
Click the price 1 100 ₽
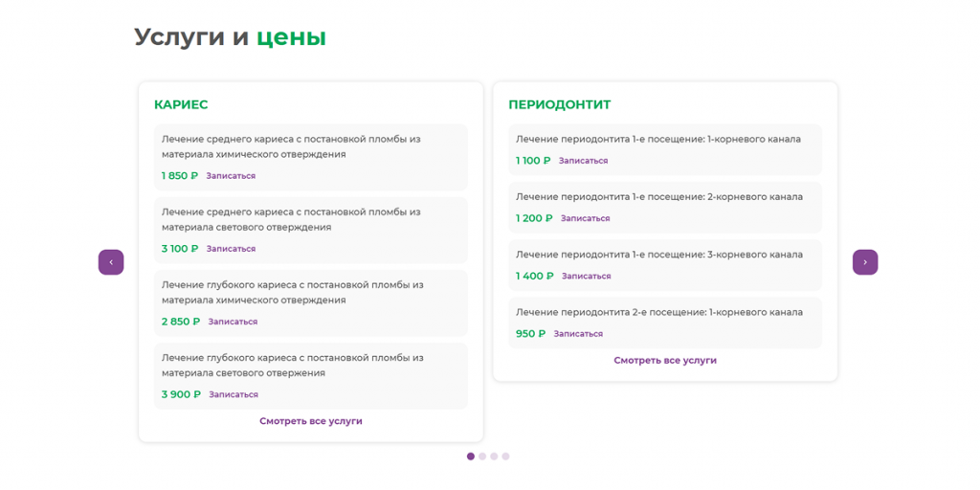533,161
